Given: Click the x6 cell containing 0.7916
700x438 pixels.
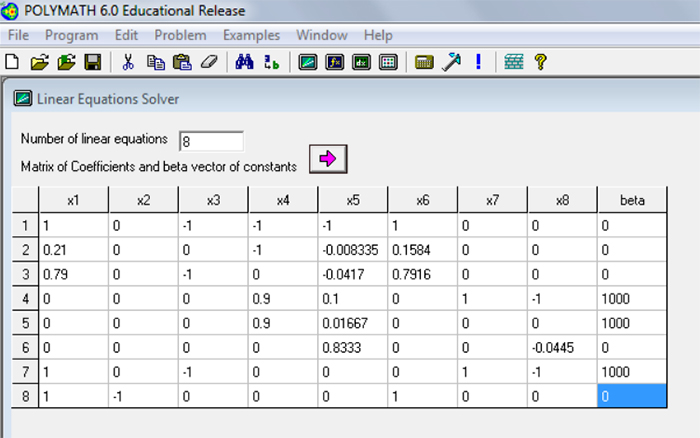Looking at the screenshot, I should coord(421,274).
